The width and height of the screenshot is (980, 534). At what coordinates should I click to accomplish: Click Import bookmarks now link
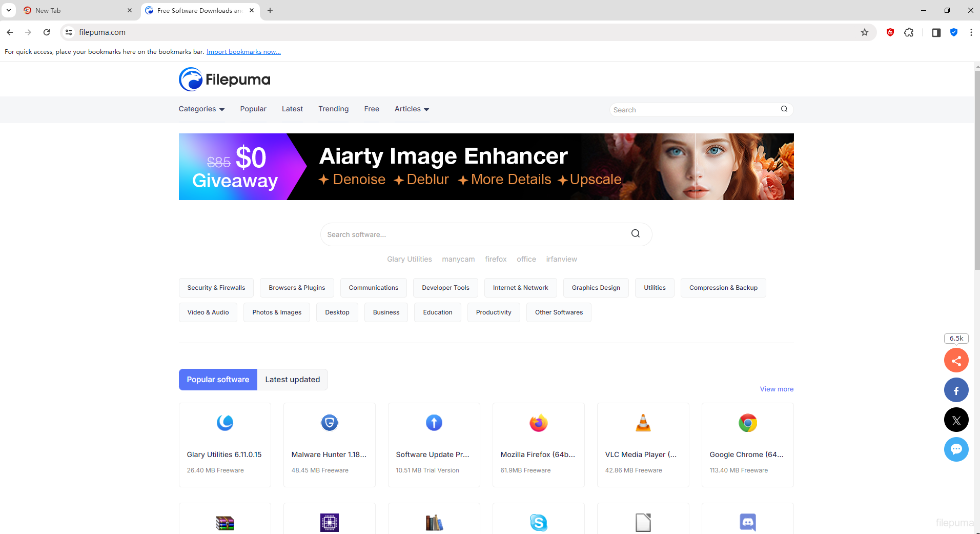click(x=243, y=52)
